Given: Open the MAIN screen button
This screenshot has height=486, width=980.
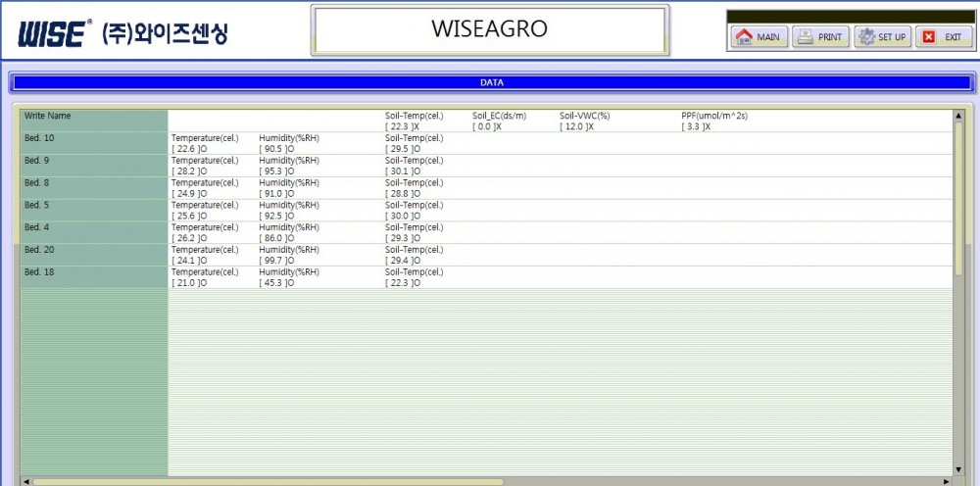Looking at the screenshot, I should (759, 37).
